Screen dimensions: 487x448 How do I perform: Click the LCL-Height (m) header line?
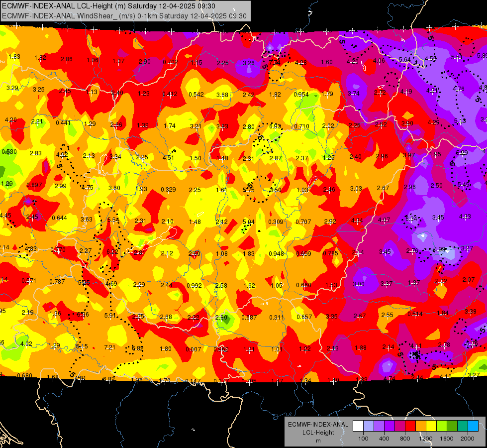click(108, 6)
